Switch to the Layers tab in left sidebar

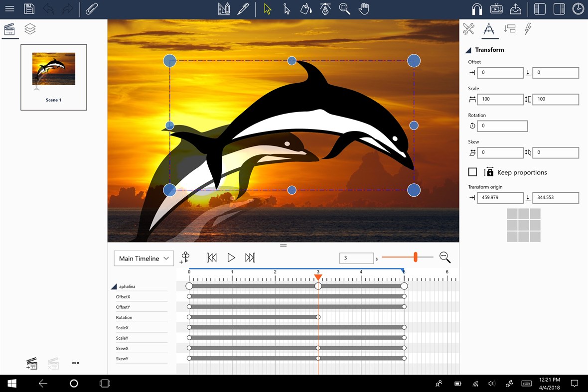(x=29, y=29)
